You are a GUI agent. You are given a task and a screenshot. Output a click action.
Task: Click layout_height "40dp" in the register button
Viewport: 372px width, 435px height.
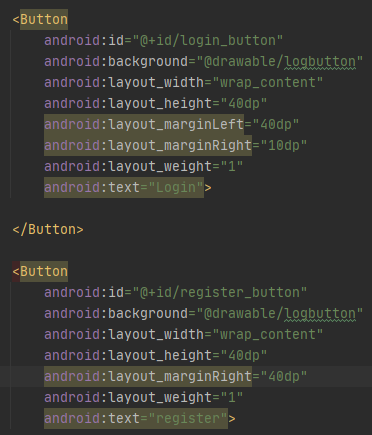(244, 356)
